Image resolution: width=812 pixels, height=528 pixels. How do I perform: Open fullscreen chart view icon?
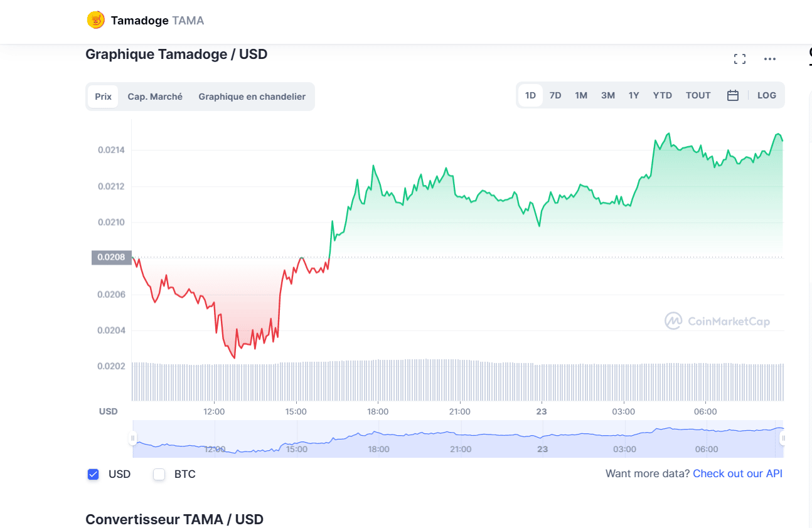coord(740,59)
